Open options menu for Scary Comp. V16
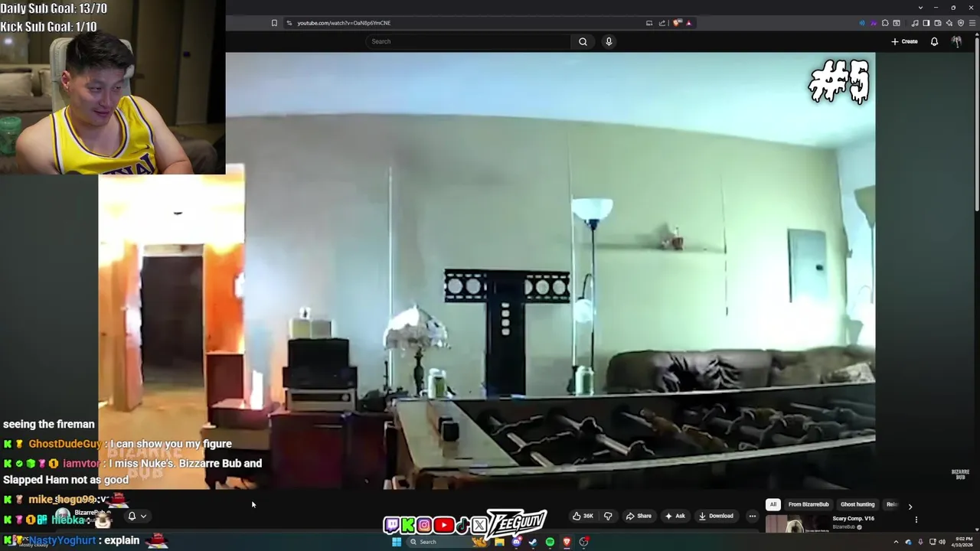980x551 pixels. (x=916, y=520)
